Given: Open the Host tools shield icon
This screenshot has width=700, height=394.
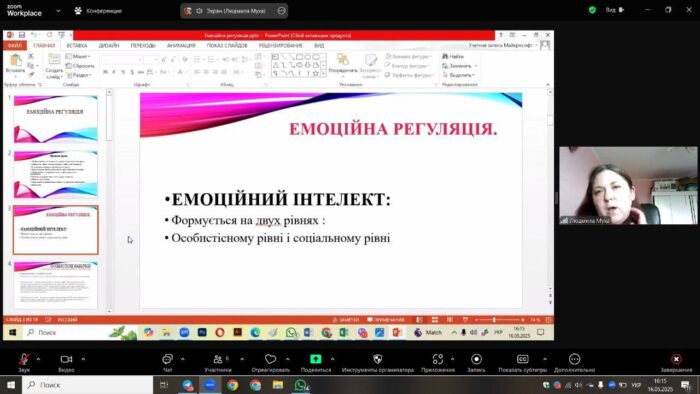Looking at the screenshot, I should [x=378, y=359].
